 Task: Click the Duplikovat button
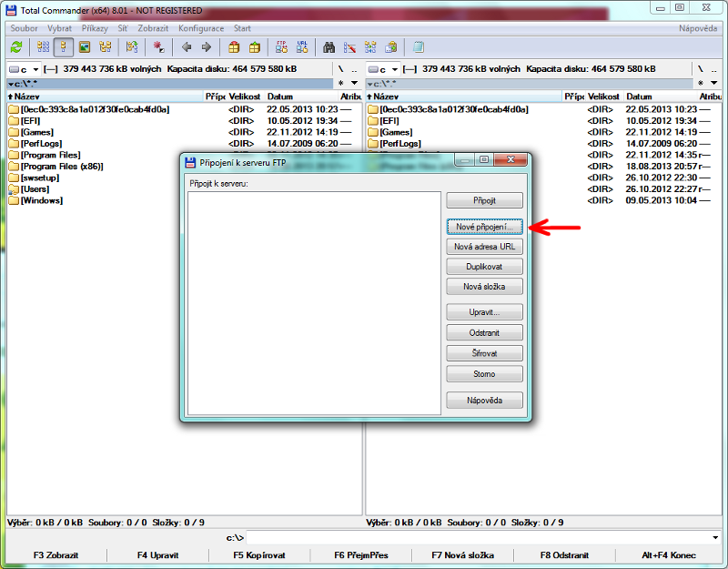[x=484, y=267]
